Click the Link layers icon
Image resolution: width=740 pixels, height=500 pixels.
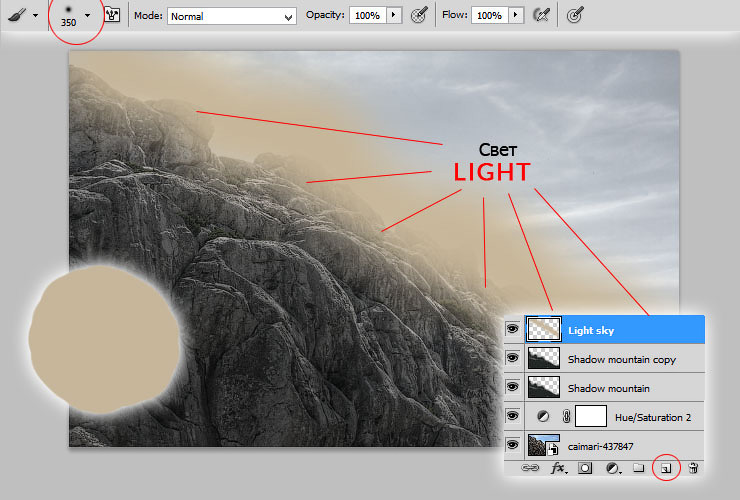click(x=530, y=468)
